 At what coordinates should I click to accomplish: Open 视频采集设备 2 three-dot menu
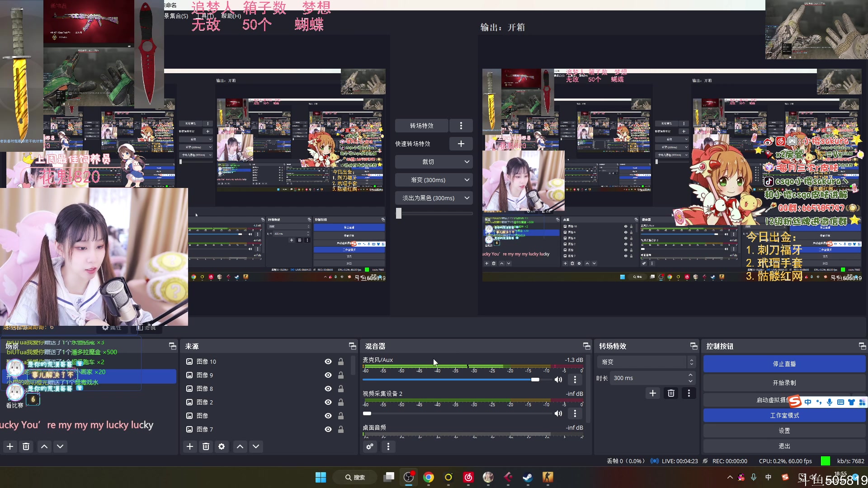575,413
